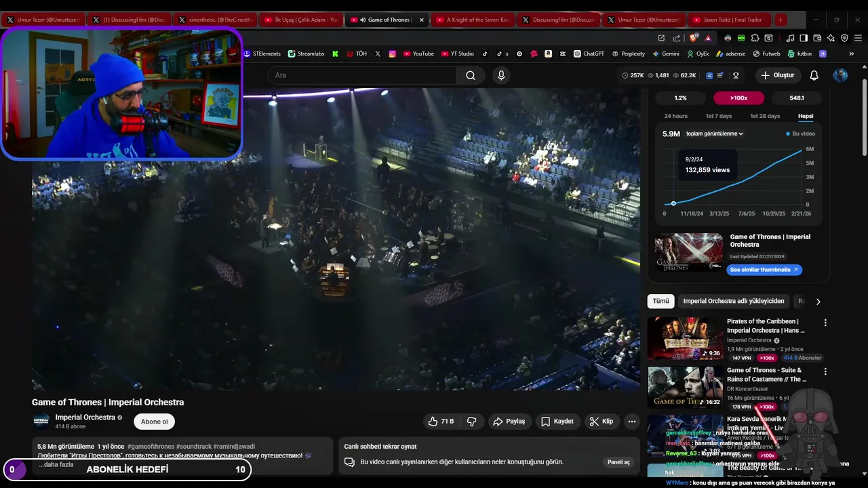Click the Oluştur create button
868x488 pixels.
coord(777,75)
